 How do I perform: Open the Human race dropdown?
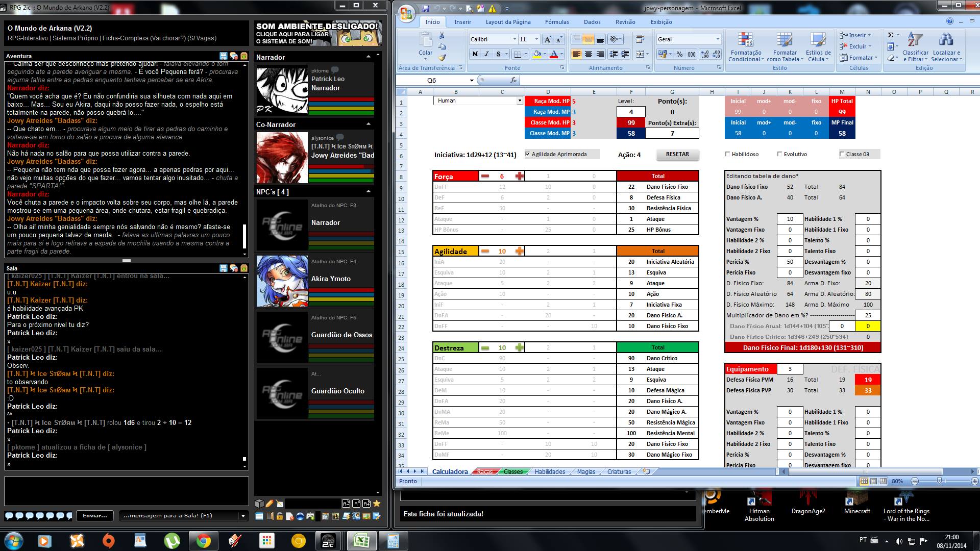point(520,101)
